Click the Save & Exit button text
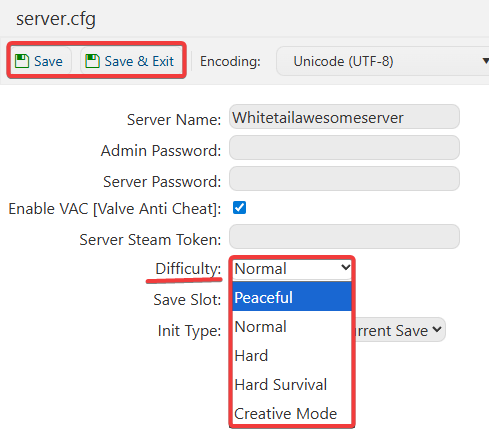The height and width of the screenshot is (446, 489). click(139, 61)
